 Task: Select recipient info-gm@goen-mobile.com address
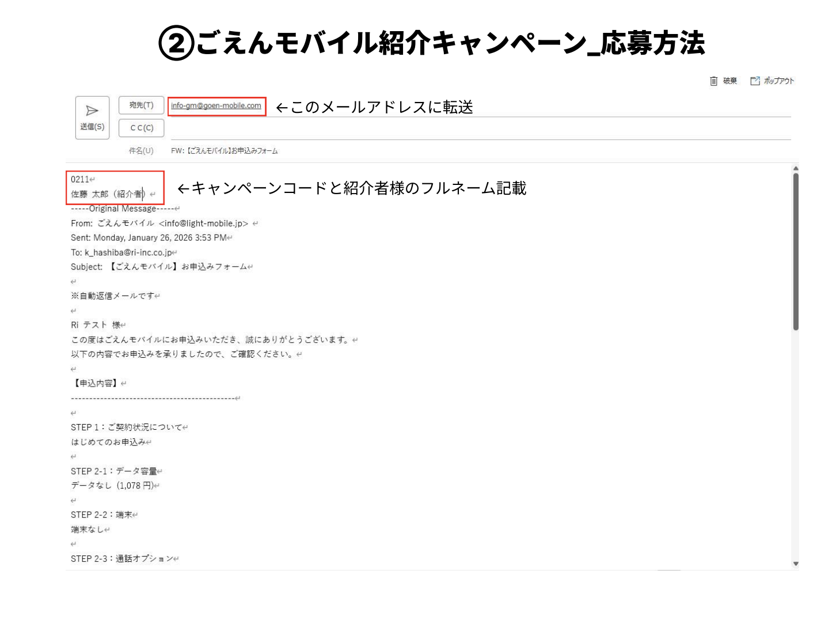tap(216, 106)
